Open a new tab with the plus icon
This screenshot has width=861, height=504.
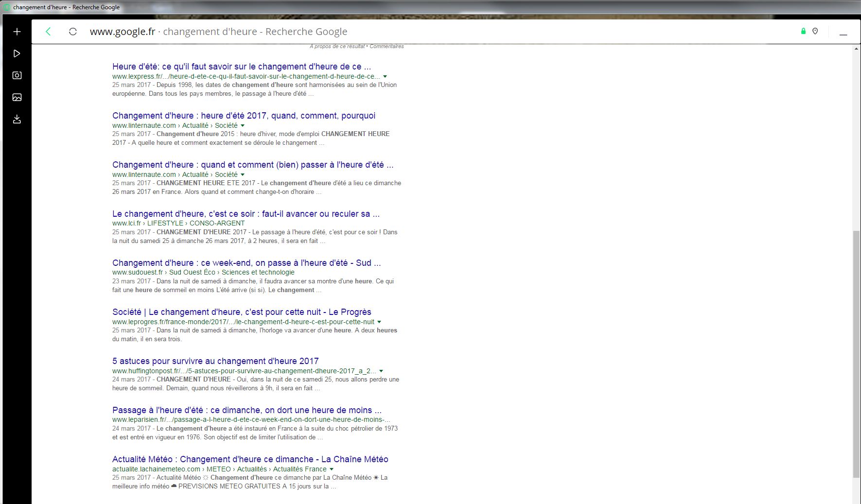pyautogui.click(x=17, y=32)
